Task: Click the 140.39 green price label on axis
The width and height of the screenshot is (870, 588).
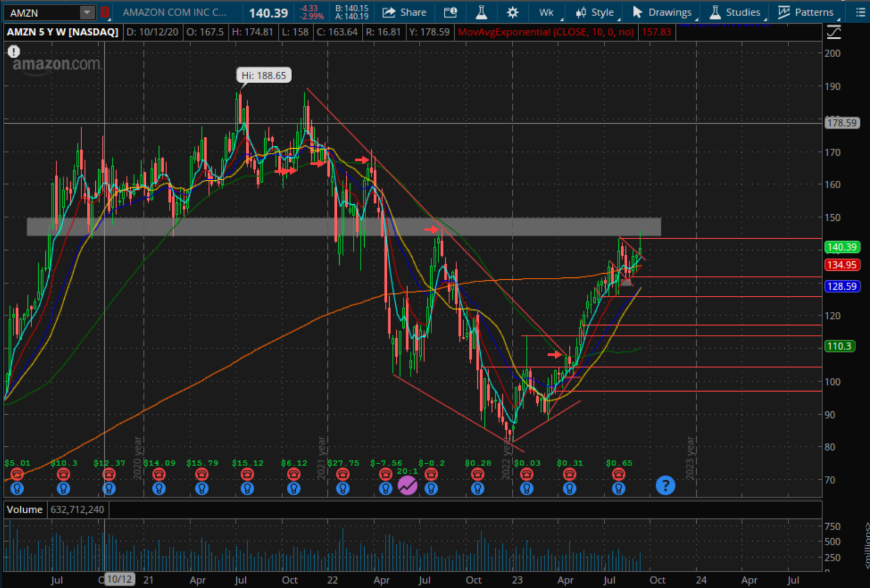Action: [841, 247]
